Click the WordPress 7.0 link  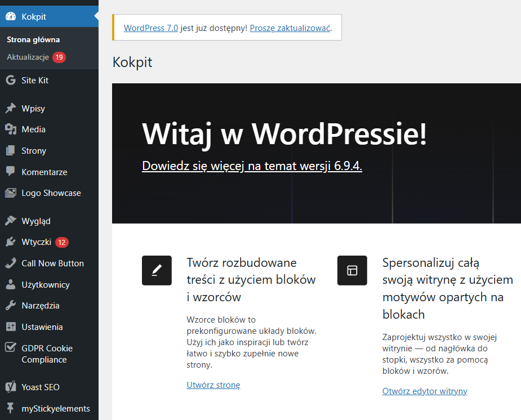pos(151,28)
